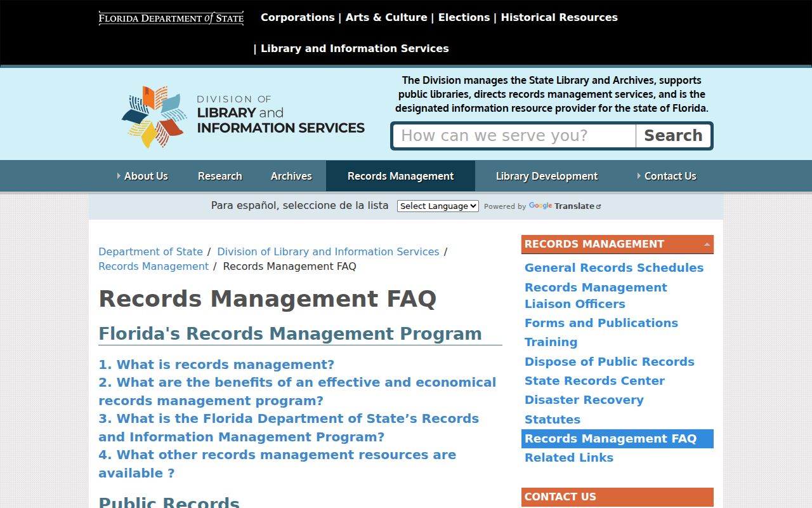Open Related Links in the sidebar

[569, 457]
